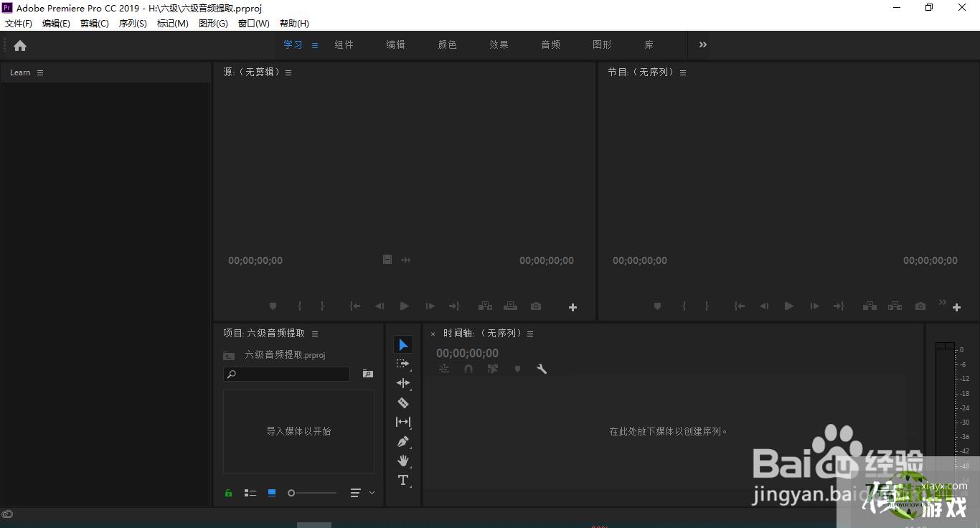Switch to 编辑 workspace tab
The height and width of the screenshot is (528, 980).
point(396,44)
